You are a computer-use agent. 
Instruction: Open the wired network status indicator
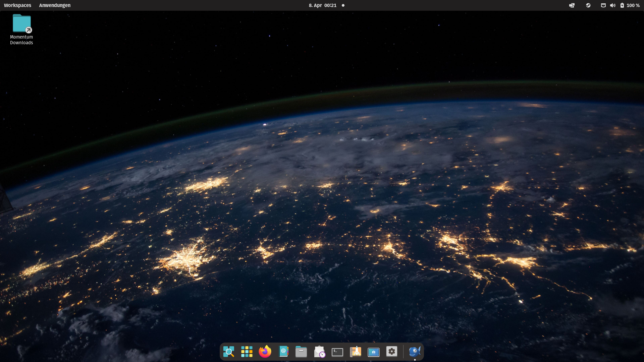coord(603,5)
